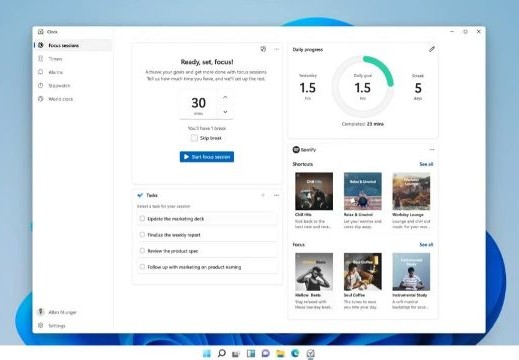The height and width of the screenshot is (360, 519).
Task: Increase focus minutes with the up arrow
Action: click(x=225, y=97)
